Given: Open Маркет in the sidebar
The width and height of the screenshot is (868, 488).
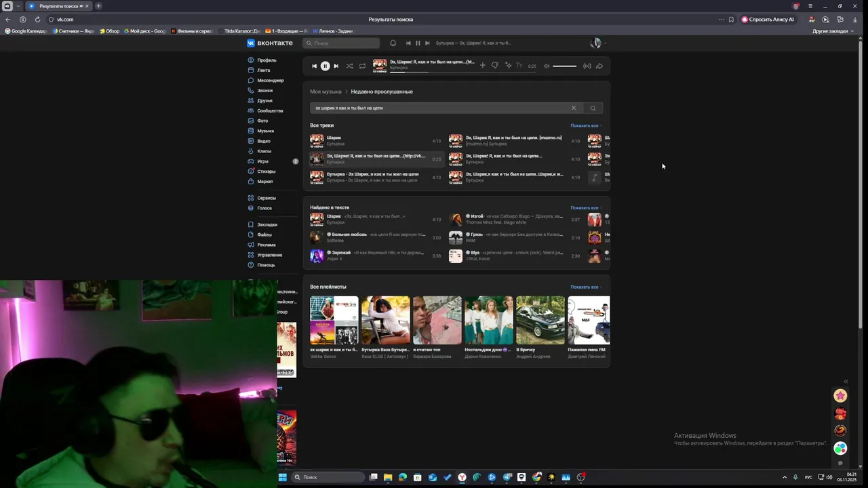Looking at the screenshot, I should tap(265, 182).
